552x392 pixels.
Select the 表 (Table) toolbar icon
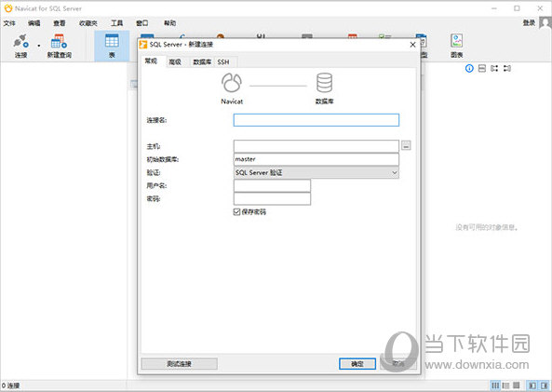tap(112, 41)
